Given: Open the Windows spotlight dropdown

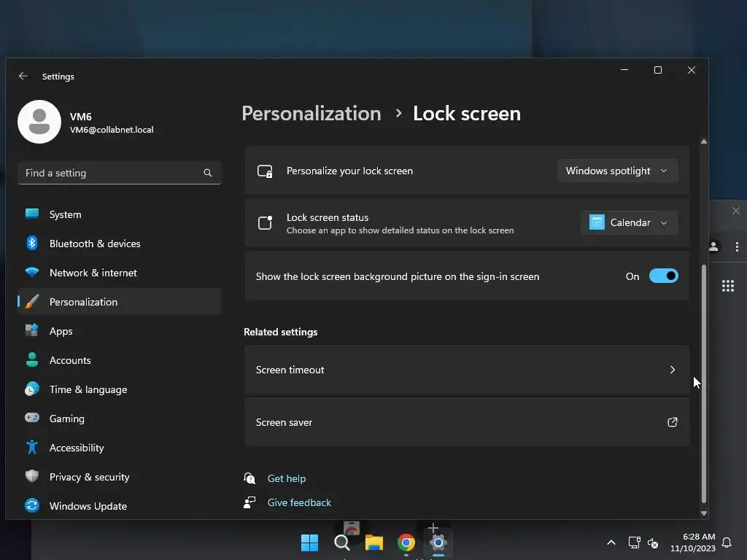Looking at the screenshot, I should point(617,171).
